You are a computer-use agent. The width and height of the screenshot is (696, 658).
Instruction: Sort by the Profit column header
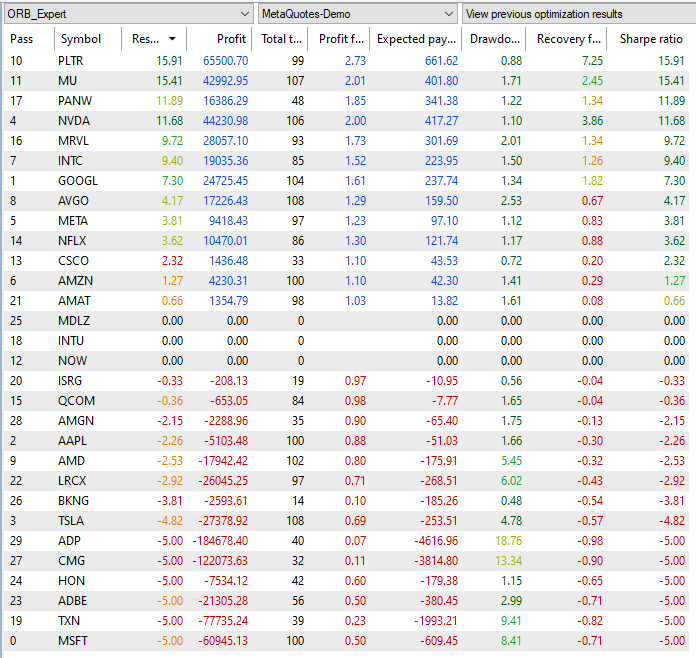point(219,39)
